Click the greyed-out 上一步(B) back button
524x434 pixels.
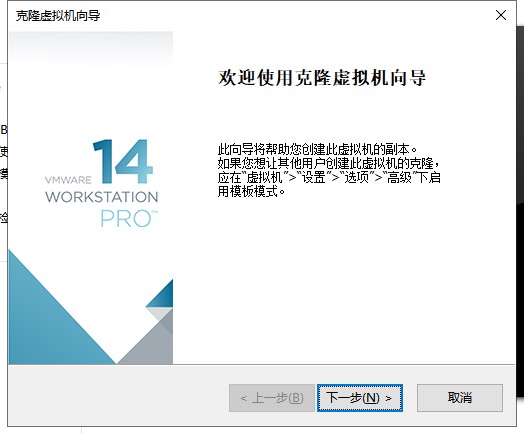(x=272, y=398)
